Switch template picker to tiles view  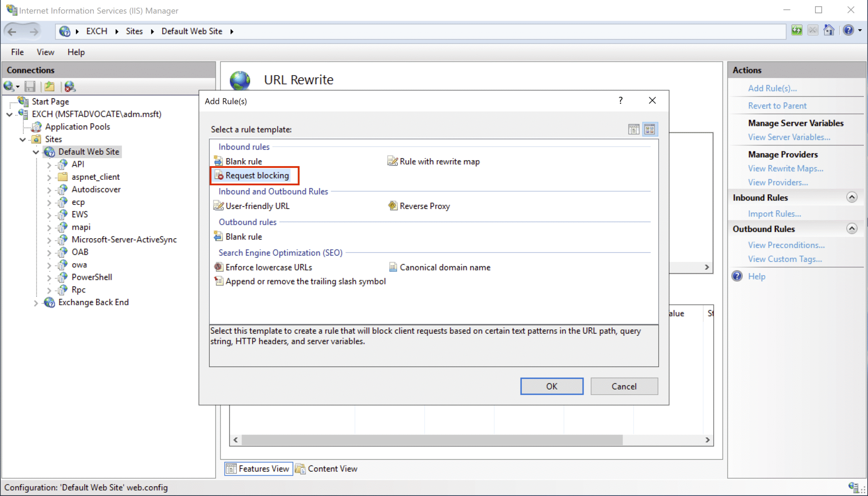pos(650,129)
